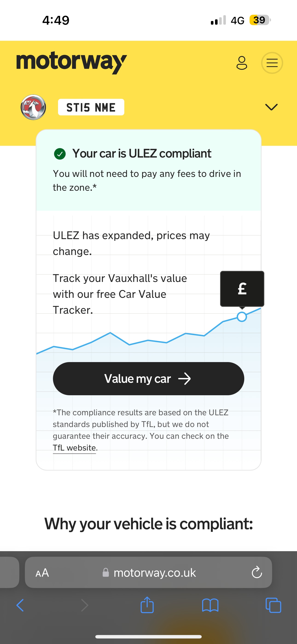The height and width of the screenshot is (644, 297).
Task: Expand the vehicle details chevron
Action: click(x=271, y=107)
